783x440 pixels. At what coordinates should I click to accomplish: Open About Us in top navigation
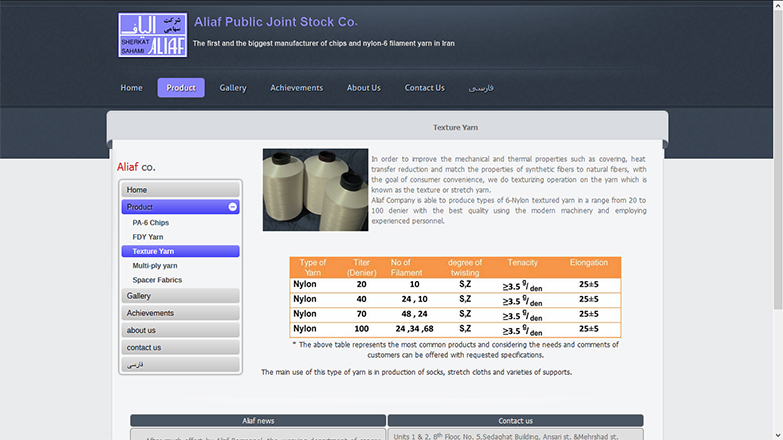click(x=364, y=88)
